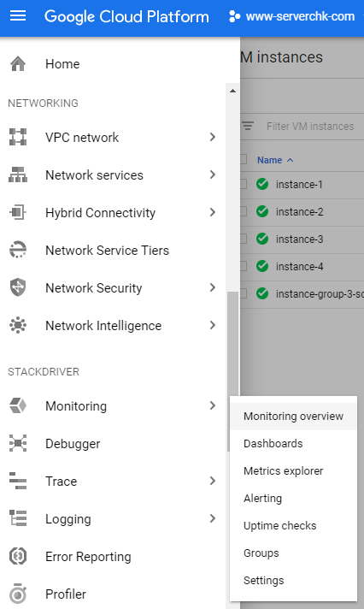
Task: Open the hamburger navigation menu
Action: click(18, 16)
